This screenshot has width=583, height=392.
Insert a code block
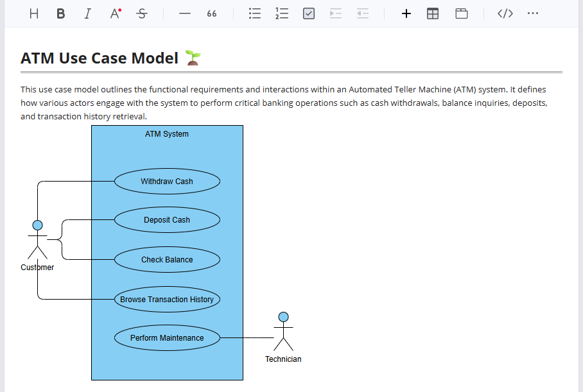505,13
